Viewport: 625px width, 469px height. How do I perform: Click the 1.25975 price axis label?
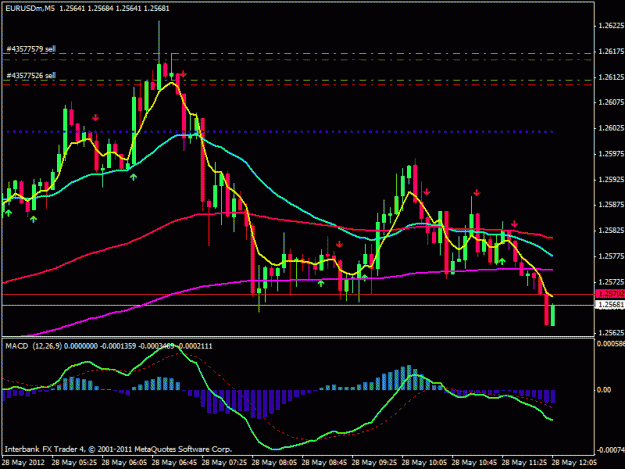coord(611,154)
